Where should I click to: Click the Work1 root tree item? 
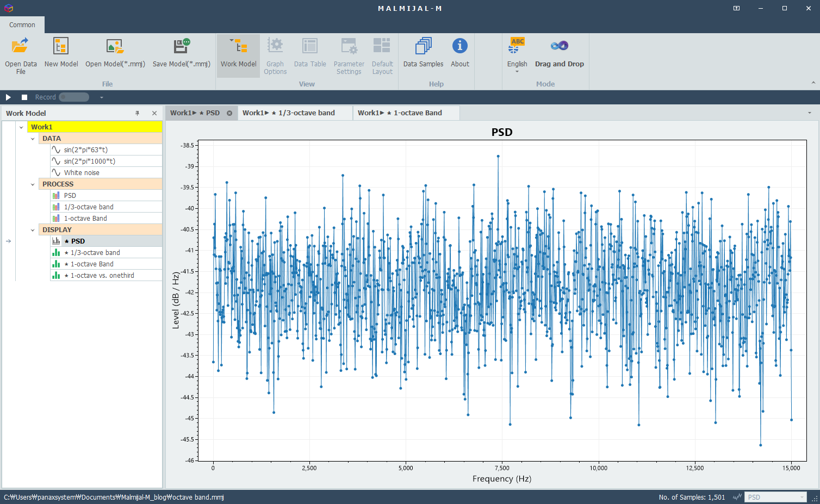95,127
